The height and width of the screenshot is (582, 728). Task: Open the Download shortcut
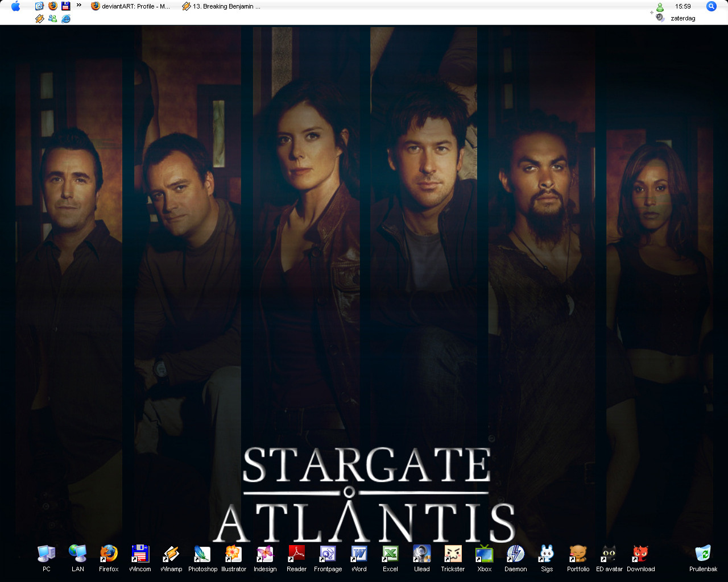[x=640, y=554]
